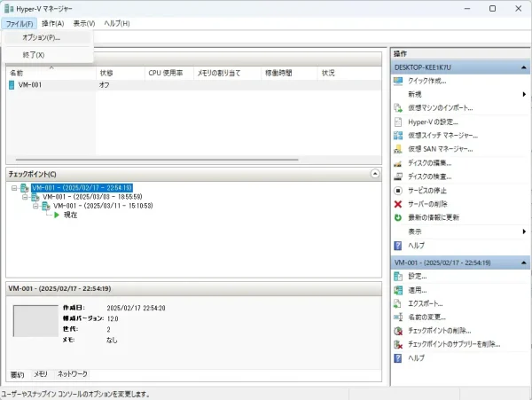532x400 pixels.
Task: Click the VM preview thumbnail in the details pane
Action: pyautogui.click(x=35, y=321)
